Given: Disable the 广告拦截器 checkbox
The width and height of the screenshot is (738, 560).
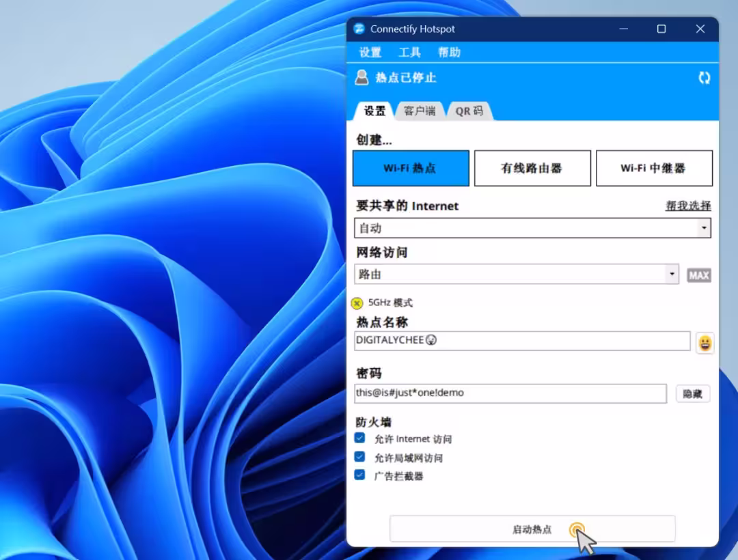Looking at the screenshot, I should point(359,475).
